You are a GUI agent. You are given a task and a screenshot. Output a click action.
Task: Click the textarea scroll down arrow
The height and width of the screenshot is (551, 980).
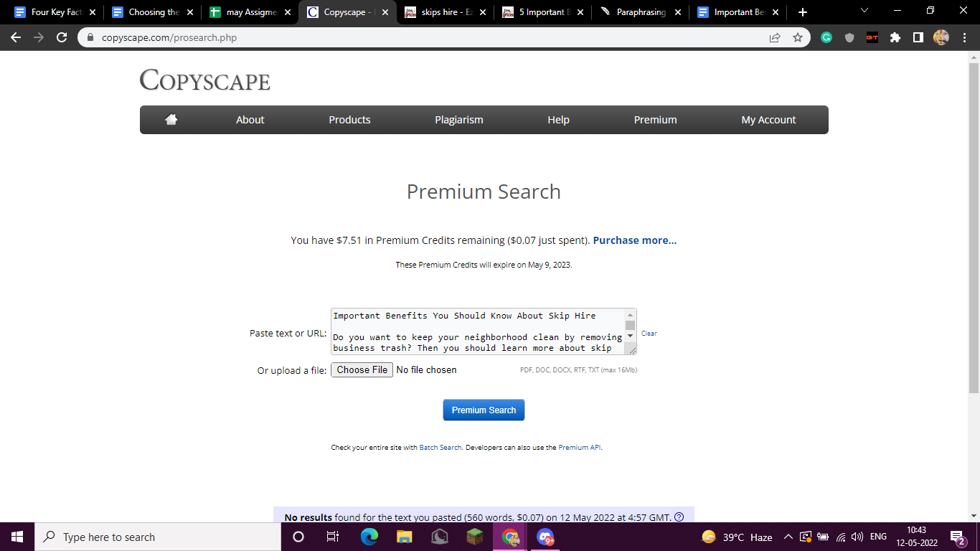coord(631,336)
